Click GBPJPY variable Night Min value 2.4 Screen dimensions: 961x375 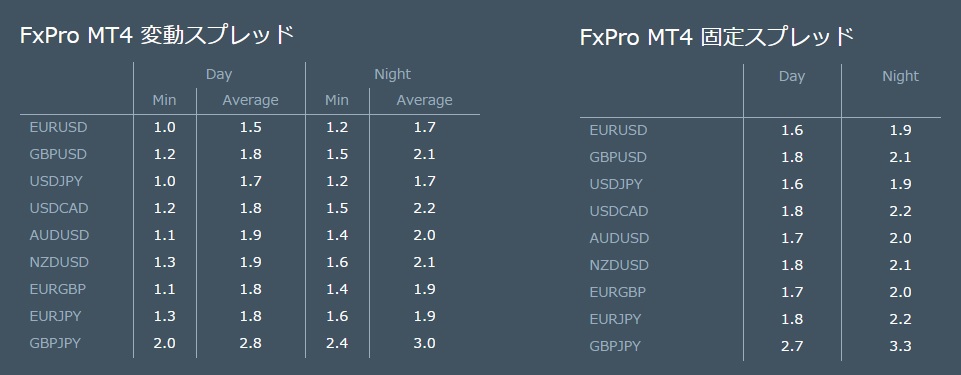(x=336, y=343)
